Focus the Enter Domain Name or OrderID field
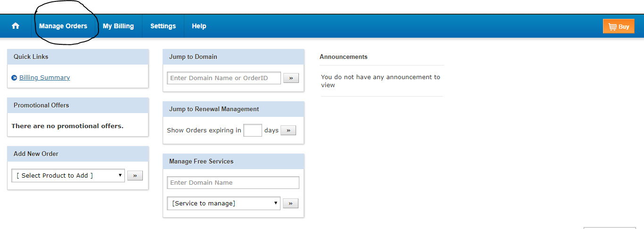Viewport: 644px width, 229px height. point(224,78)
